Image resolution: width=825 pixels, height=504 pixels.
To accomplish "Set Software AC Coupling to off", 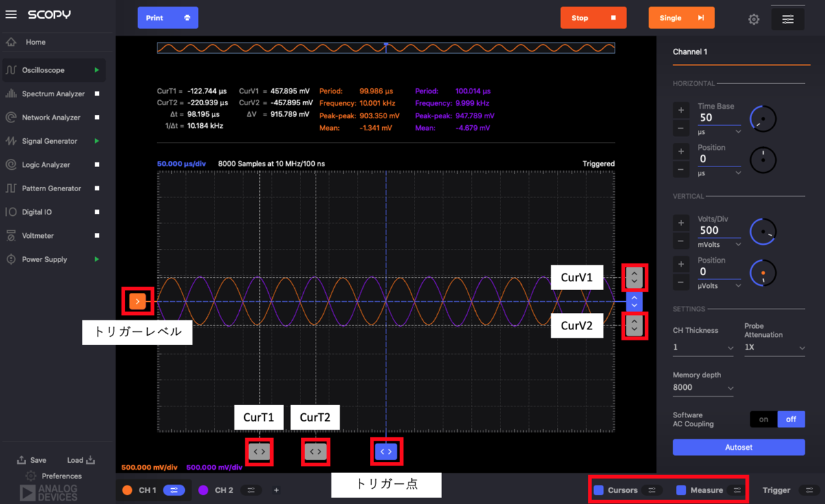I will pos(791,419).
